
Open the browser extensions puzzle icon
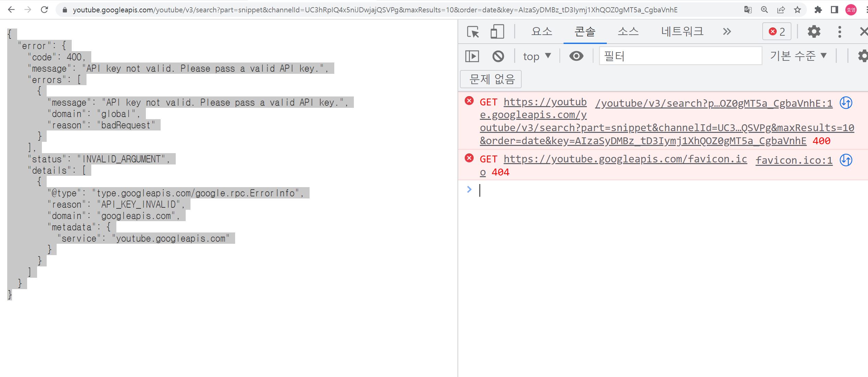tap(818, 10)
